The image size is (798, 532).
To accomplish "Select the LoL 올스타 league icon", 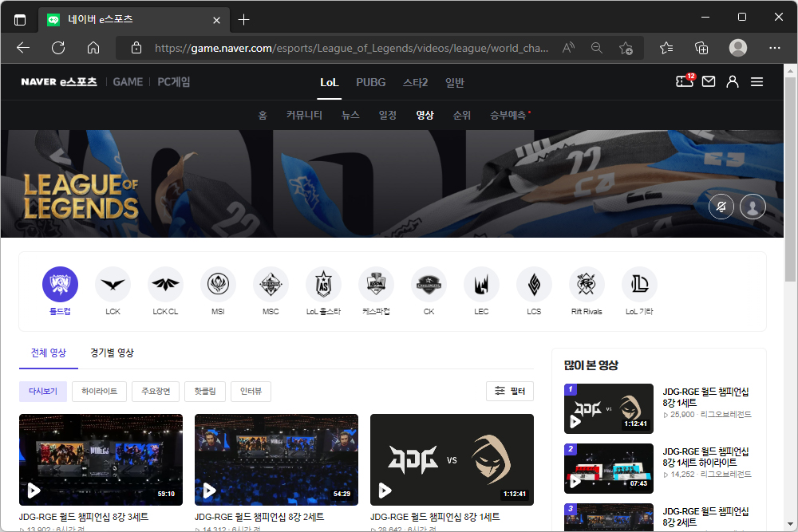I will 324,284.
